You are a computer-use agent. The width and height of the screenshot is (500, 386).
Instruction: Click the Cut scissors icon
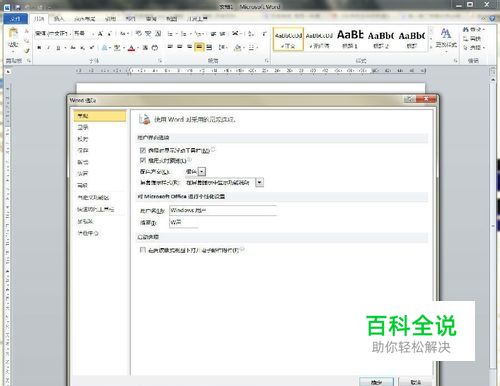point(27,31)
